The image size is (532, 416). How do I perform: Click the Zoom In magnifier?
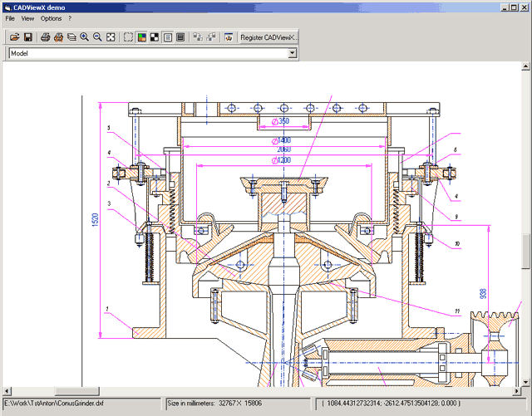tap(84, 37)
